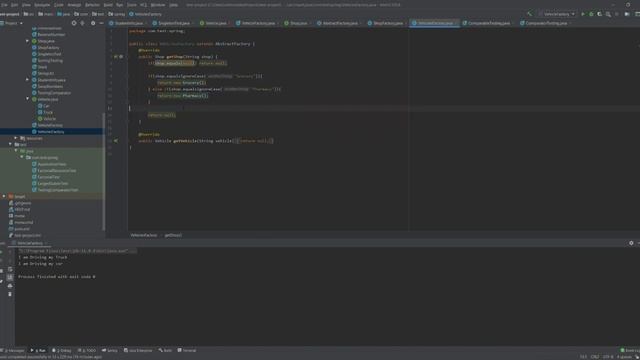Open the Messages tool window tab
640x360 pixels.
[14, 350]
